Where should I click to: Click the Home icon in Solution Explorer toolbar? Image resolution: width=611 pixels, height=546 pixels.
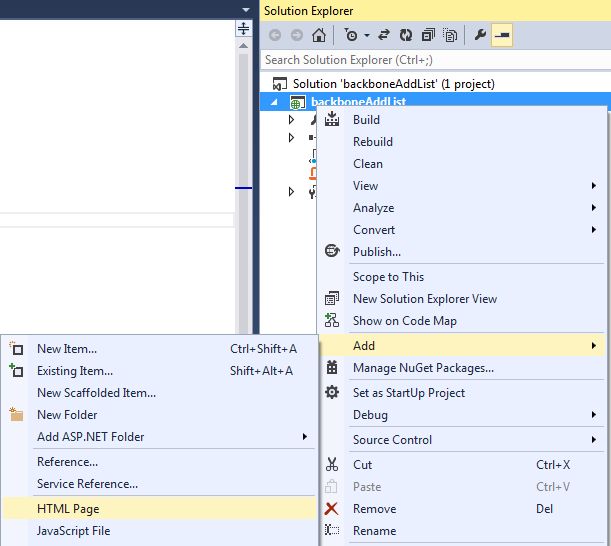coord(319,35)
